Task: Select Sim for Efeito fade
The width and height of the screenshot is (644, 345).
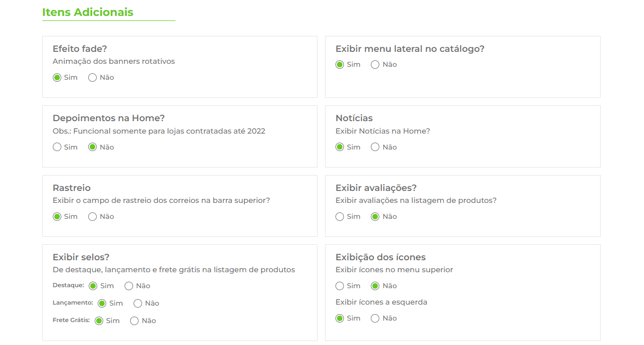Action: (57, 78)
